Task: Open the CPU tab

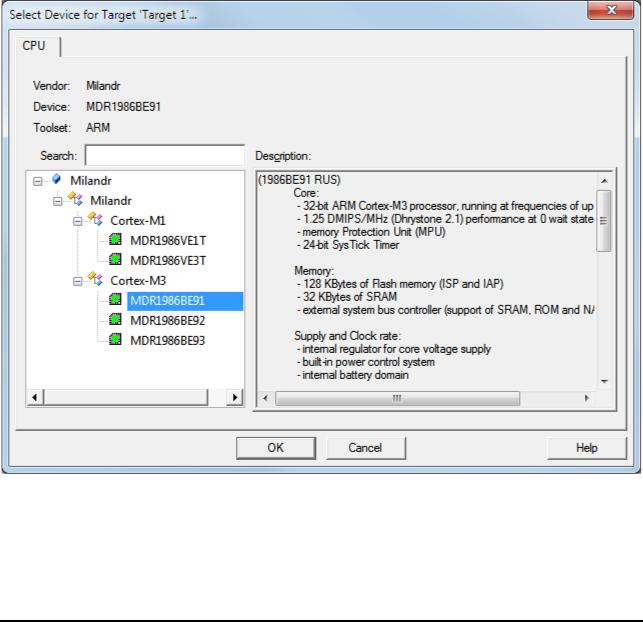Action: click(34, 46)
